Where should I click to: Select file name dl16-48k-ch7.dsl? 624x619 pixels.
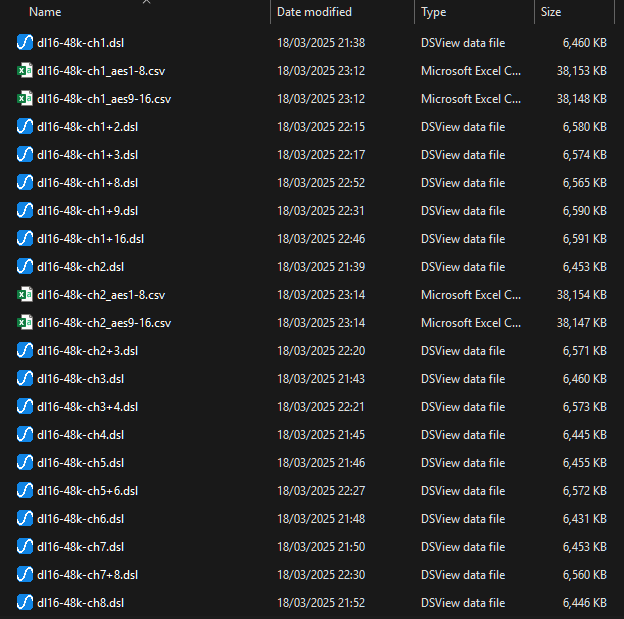[80, 547]
